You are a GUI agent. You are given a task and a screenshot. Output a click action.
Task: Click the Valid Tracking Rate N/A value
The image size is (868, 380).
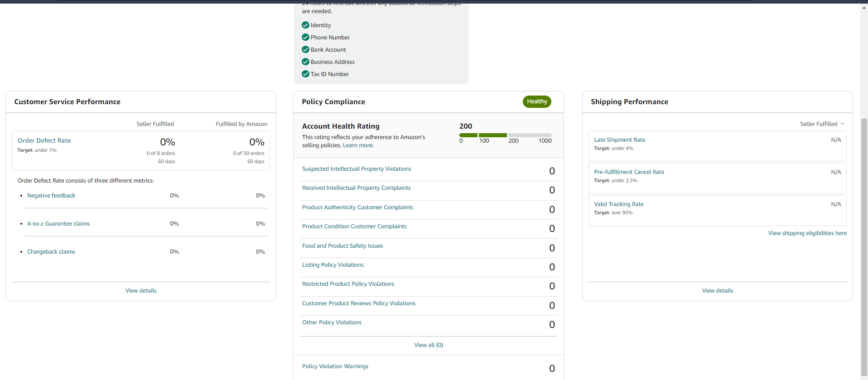click(836, 204)
